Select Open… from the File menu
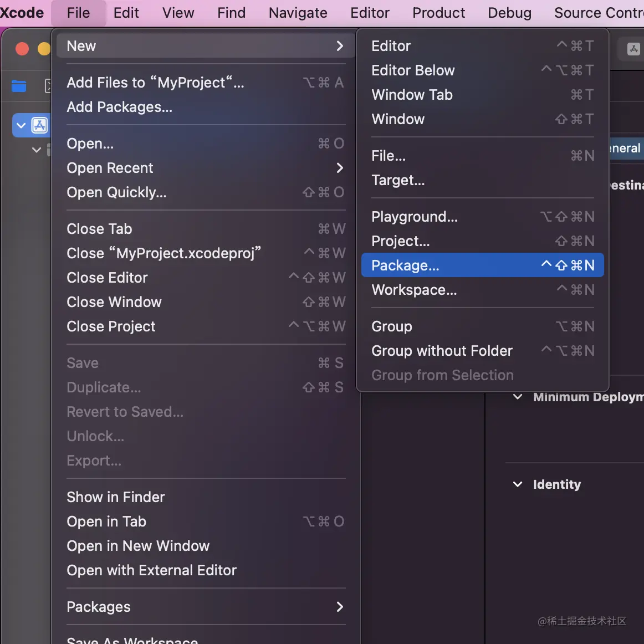The height and width of the screenshot is (644, 644). tap(206, 144)
